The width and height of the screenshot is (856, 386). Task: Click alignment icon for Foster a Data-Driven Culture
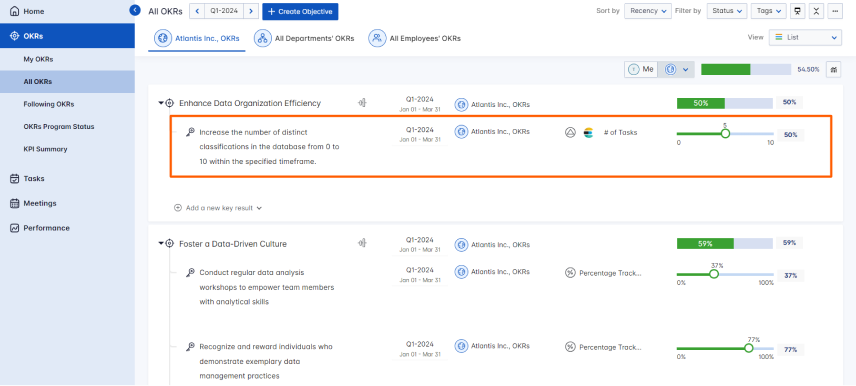point(361,244)
